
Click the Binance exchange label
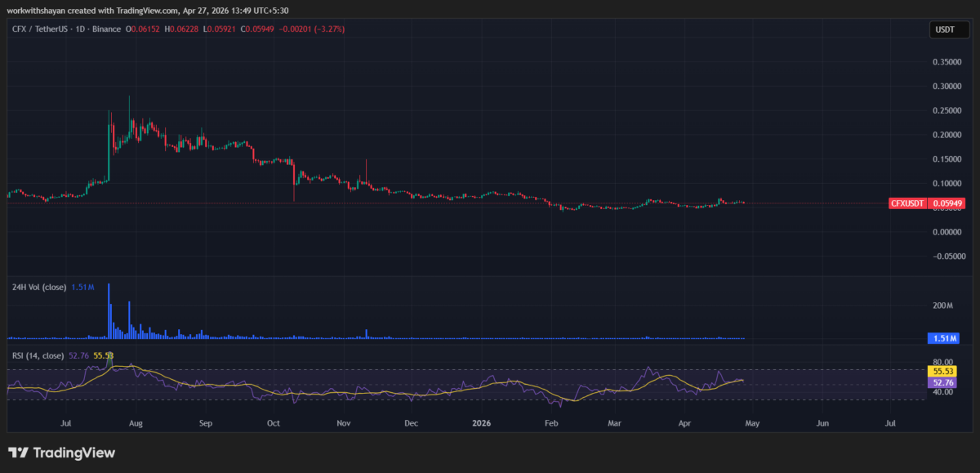pos(105,29)
